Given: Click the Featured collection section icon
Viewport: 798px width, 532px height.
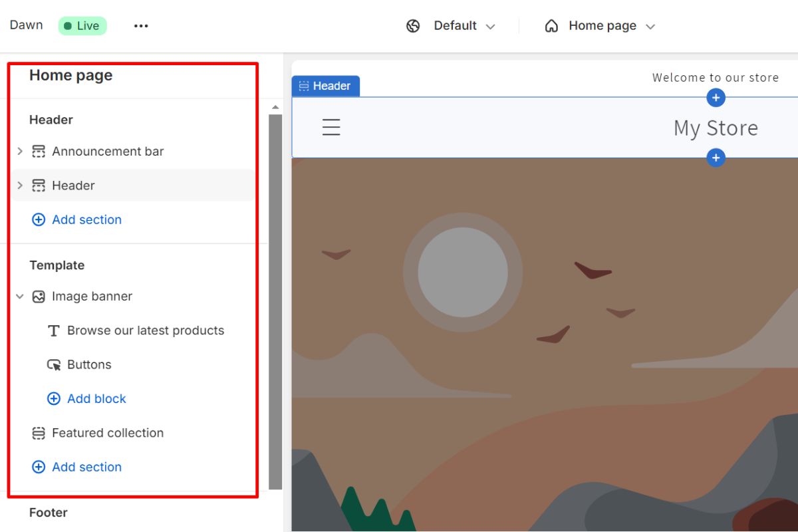Looking at the screenshot, I should tap(39, 433).
